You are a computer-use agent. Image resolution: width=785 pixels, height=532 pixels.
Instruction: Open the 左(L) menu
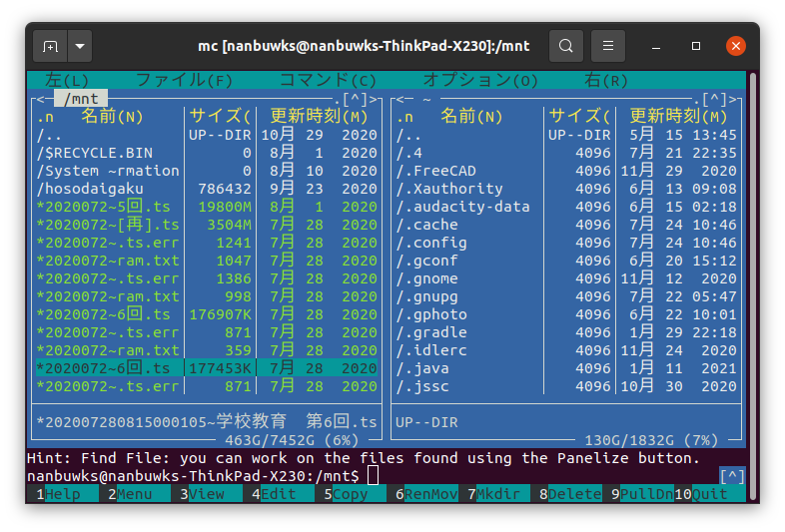[67, 80]
